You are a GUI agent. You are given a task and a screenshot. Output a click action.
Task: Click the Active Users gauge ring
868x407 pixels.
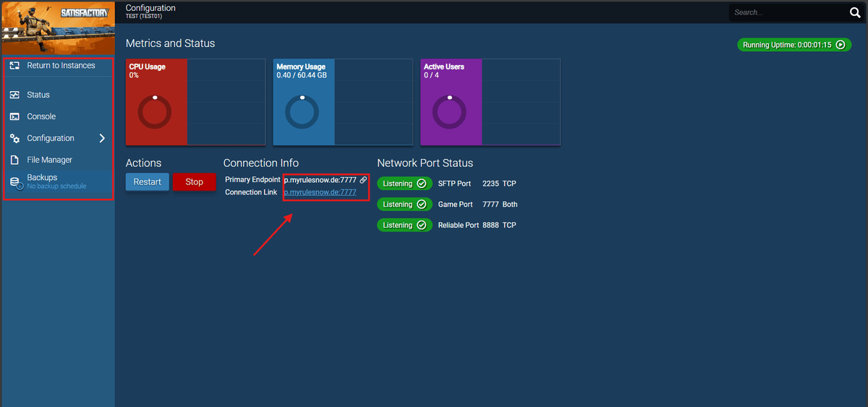coord(450,113)
